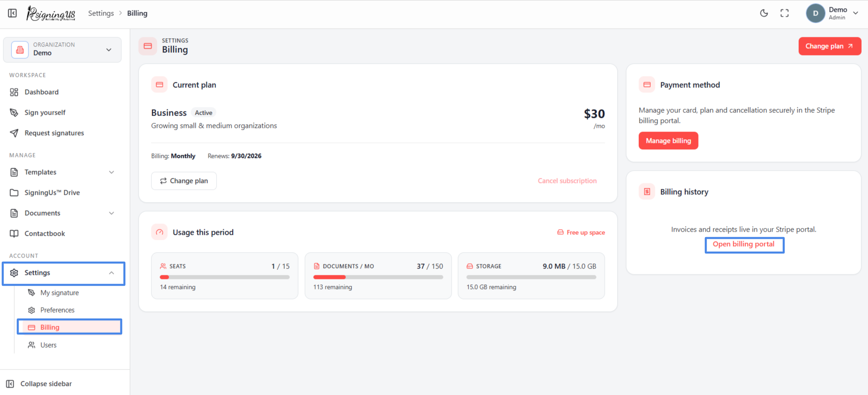Click Cancel subscription link
This screenshot has width=868, height=395.
click(x=567, y=181)
